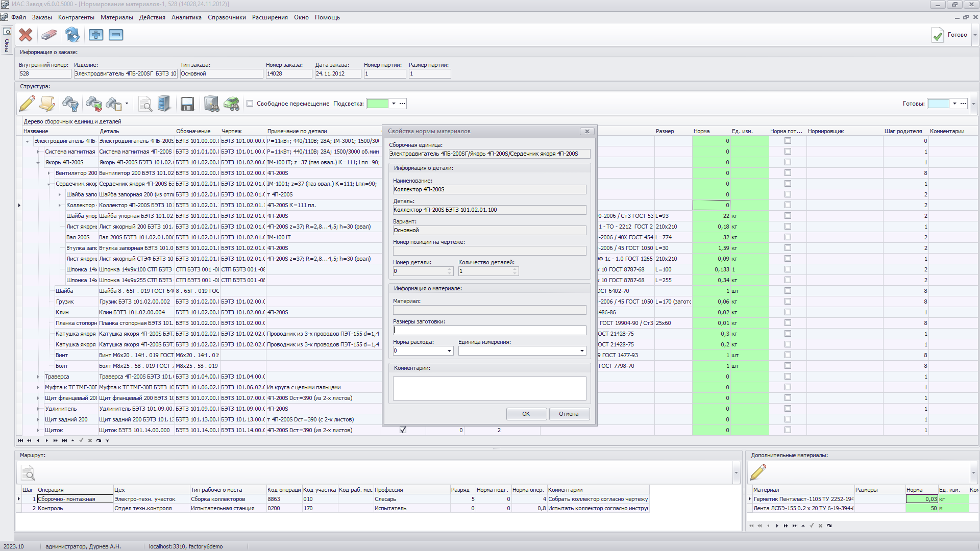Open the Справочники menu

coord(227,17)
